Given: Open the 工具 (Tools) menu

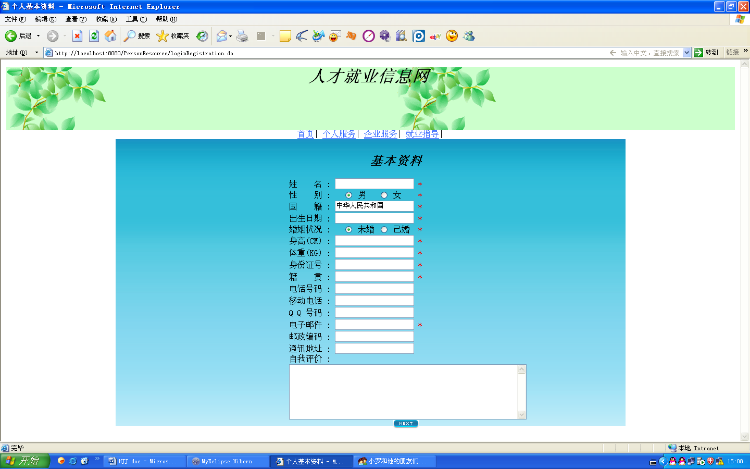Looking at the screenshot, I should coord(136,19).
